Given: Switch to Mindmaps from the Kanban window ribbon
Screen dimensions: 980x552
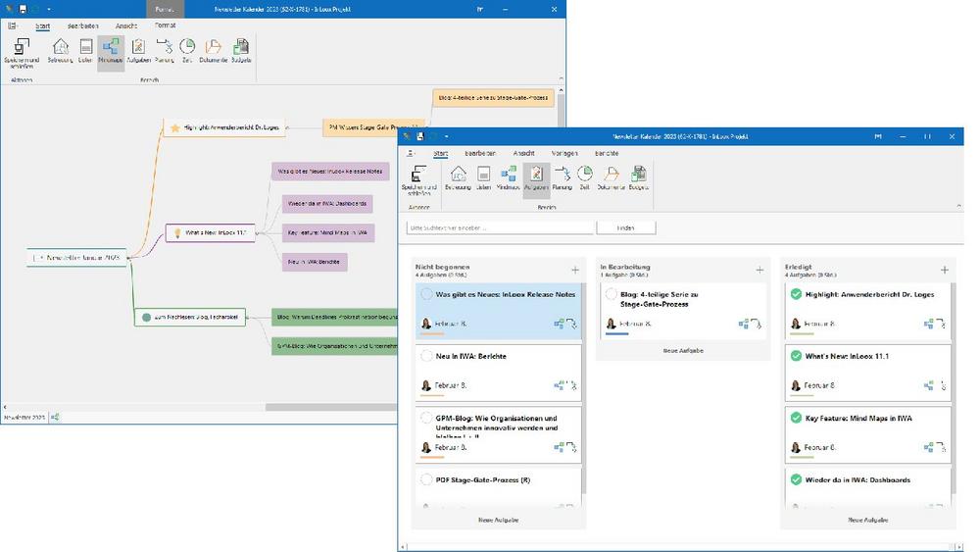Looking at the screenshot, I should pos(508,177).
